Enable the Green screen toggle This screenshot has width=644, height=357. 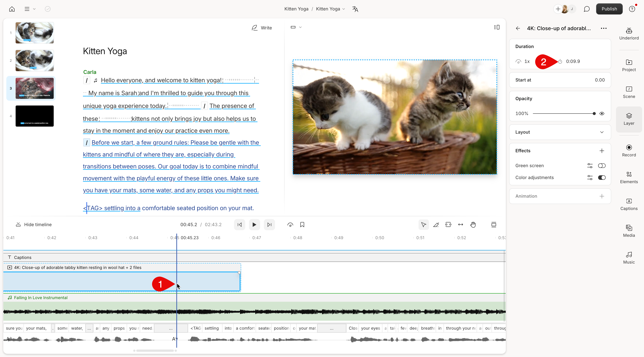(x=602, y=166)
